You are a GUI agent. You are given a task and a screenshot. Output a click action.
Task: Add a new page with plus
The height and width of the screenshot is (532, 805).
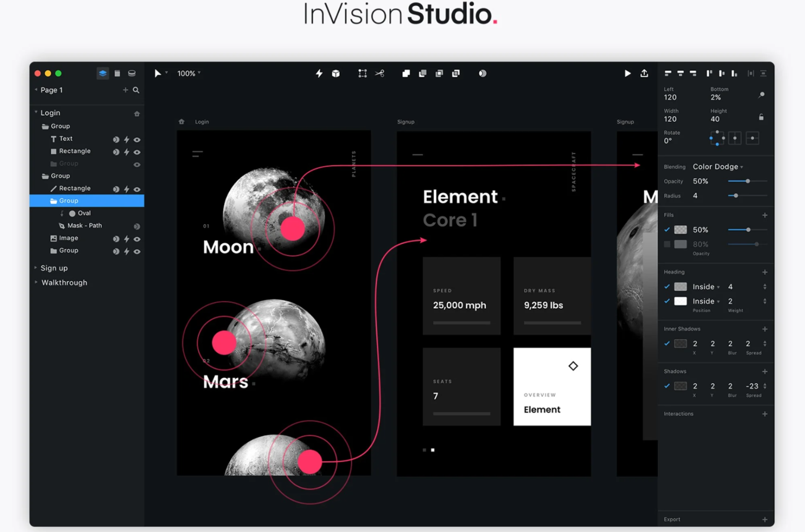point(125,90)
